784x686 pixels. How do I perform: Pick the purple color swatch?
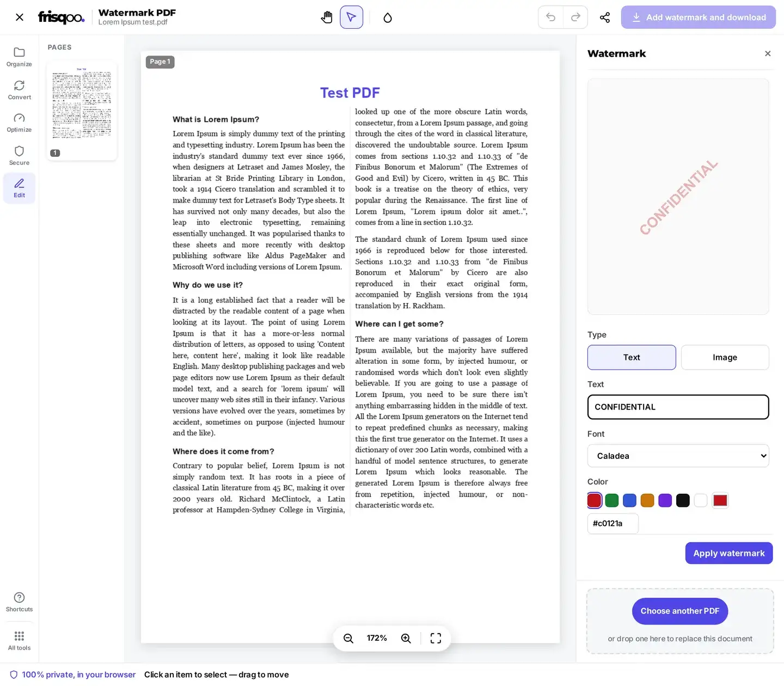coord(665,500)
